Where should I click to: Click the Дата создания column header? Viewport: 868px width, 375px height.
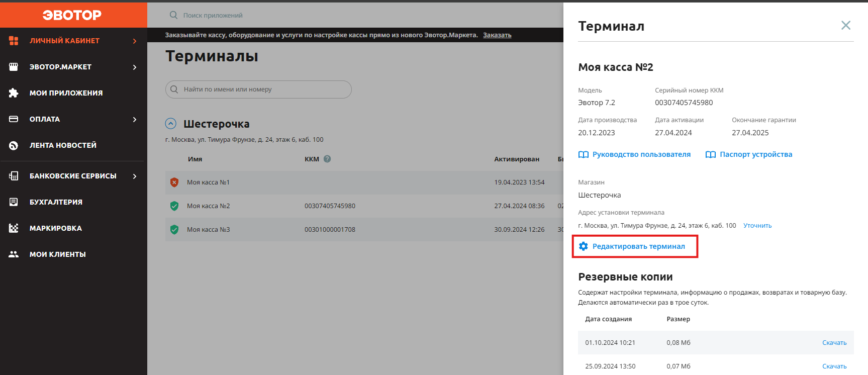pos(608,319)
